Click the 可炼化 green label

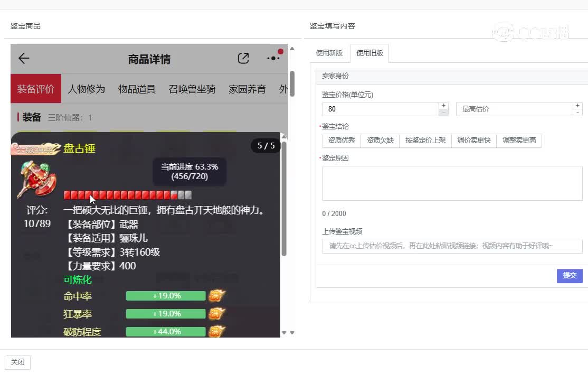point(78,279)
